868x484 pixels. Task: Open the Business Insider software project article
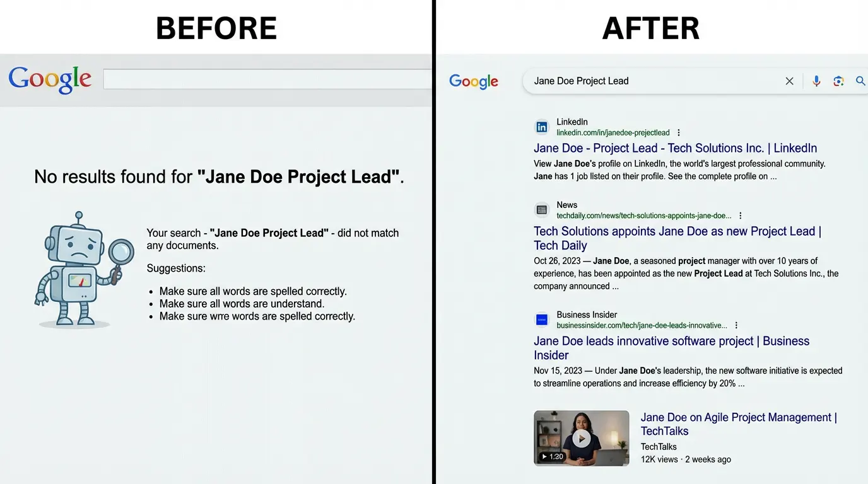pyautogui.click(x=671, y=347)
